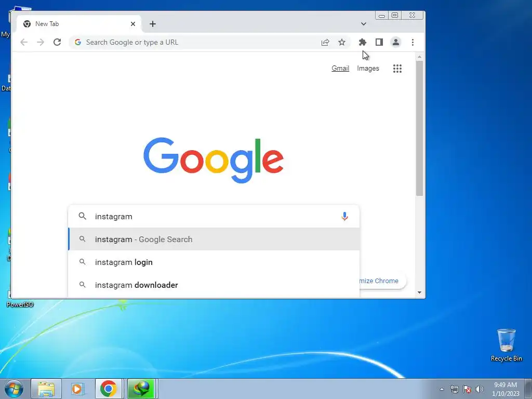Go back using the browser back arrow
Screen dimensions: 532x399
tap(24, 42)
